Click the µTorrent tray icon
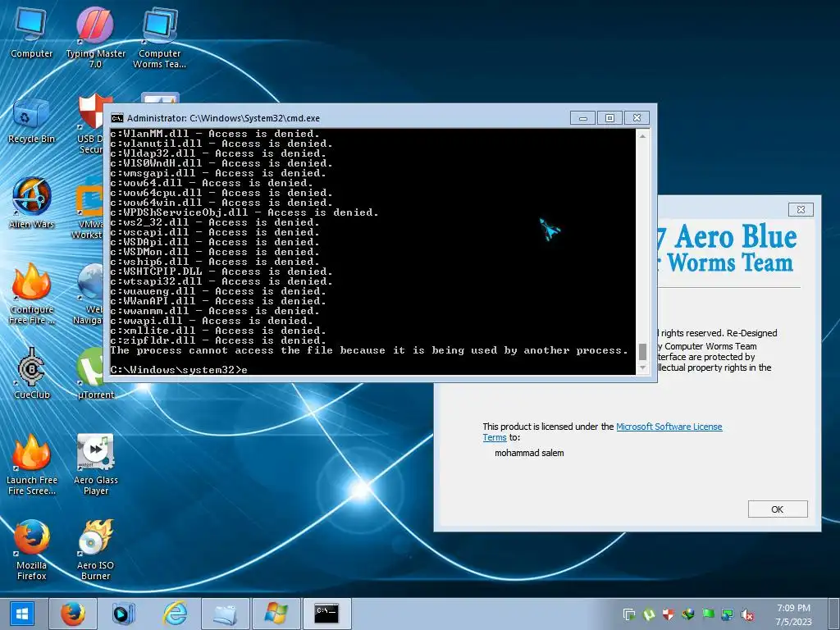 click(x=649, y=614)
